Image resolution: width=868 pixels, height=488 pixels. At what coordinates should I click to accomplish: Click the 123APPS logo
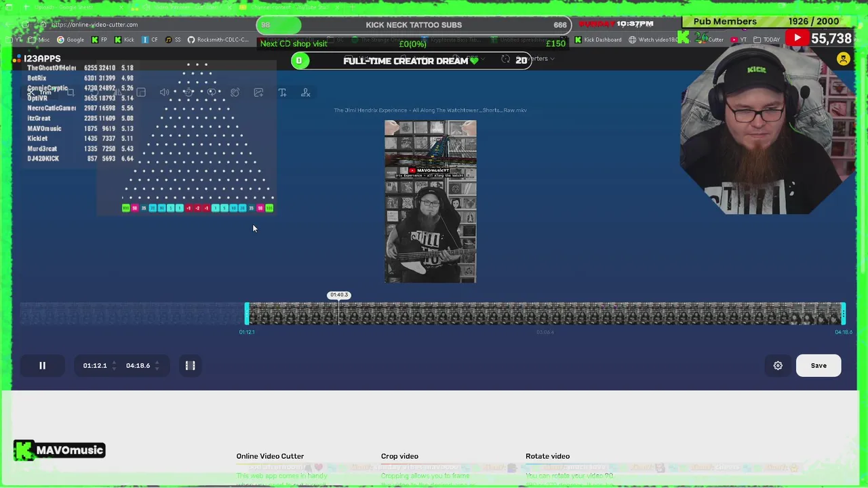coord(37,59)
